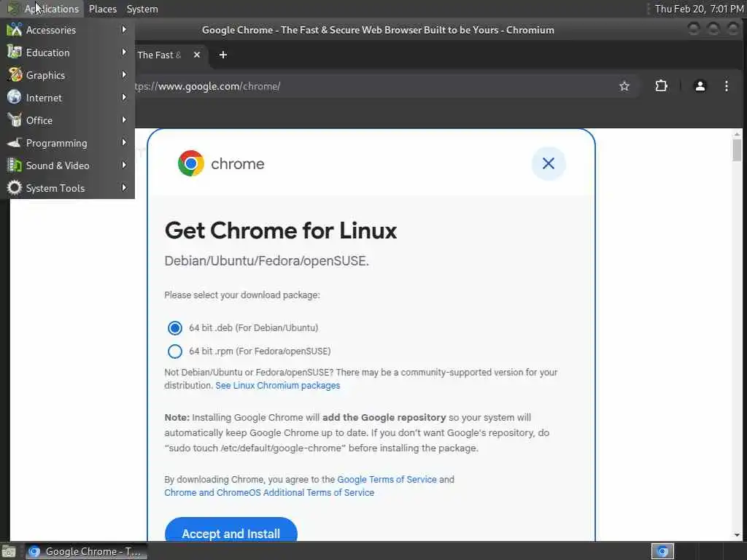The image size is (747, 560).
Task: Focus the address bar showing google.com/chrome
Action: [371, 86]
